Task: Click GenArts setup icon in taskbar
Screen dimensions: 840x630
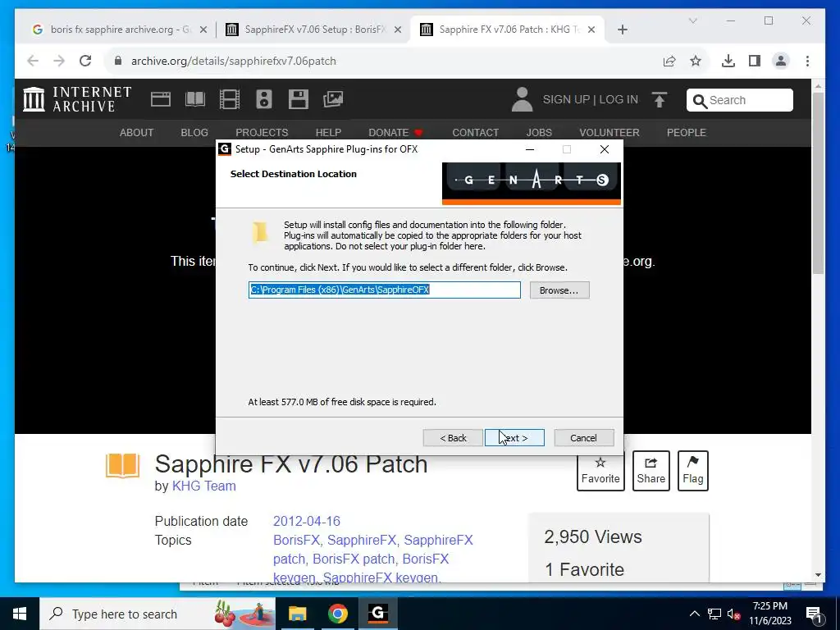Action: [x=377, y=614]
